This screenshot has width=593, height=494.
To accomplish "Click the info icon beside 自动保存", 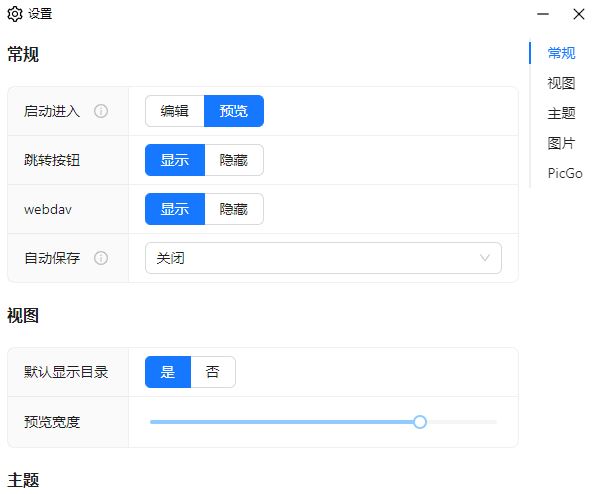I will point(101,258).
